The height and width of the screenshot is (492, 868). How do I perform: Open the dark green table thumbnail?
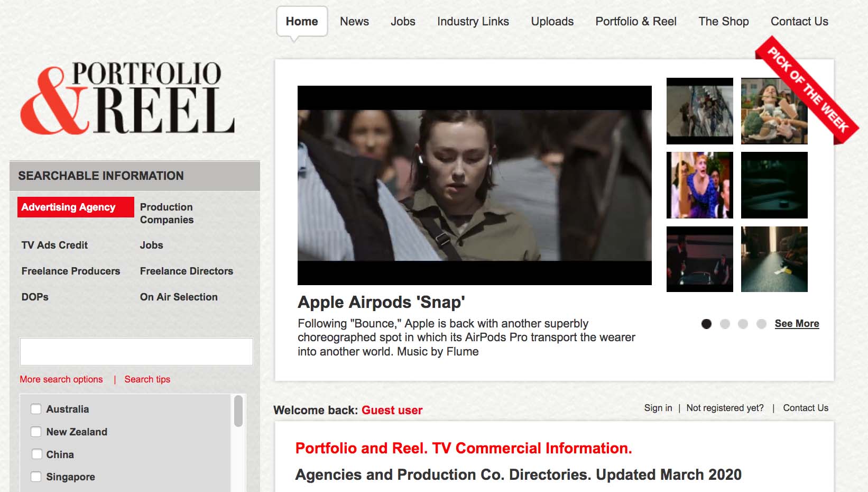click(x=774, y=185)
